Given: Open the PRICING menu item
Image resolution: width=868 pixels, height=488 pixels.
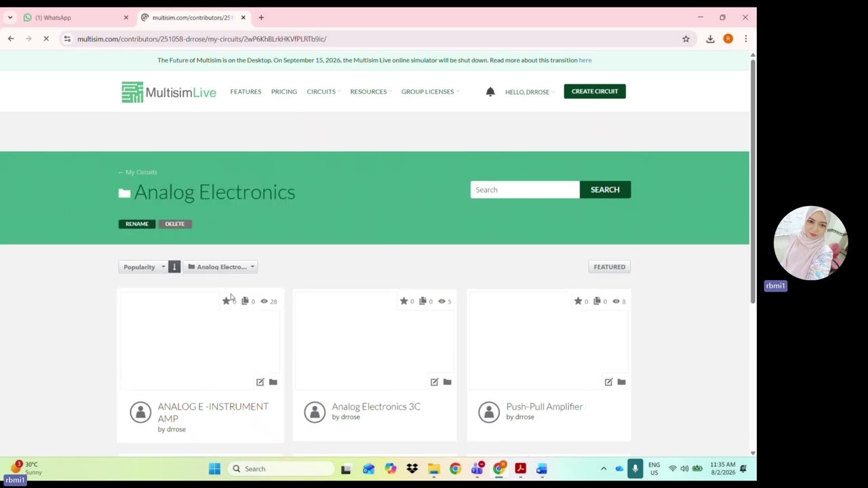Looking at the screenshot, I should click(x=284, y=91).
